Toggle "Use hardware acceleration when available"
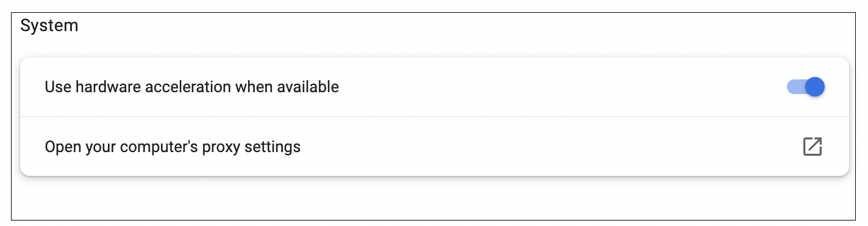868x226 pixels. click(x=806, y=87)
